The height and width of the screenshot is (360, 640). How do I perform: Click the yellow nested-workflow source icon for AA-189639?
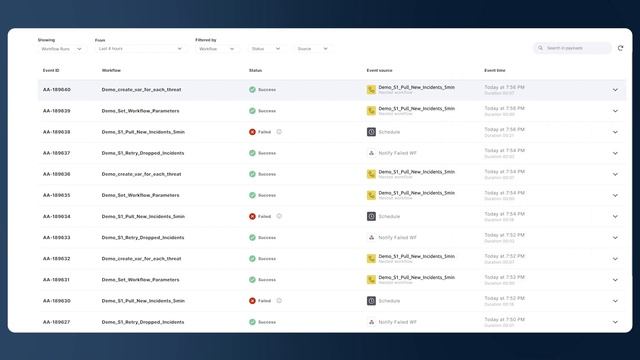tap(371, 111)
